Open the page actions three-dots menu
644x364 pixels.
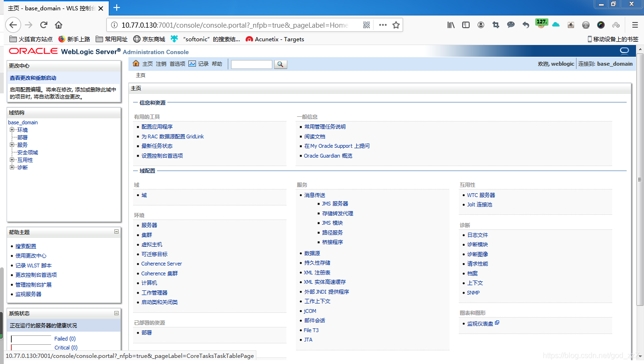382,25
